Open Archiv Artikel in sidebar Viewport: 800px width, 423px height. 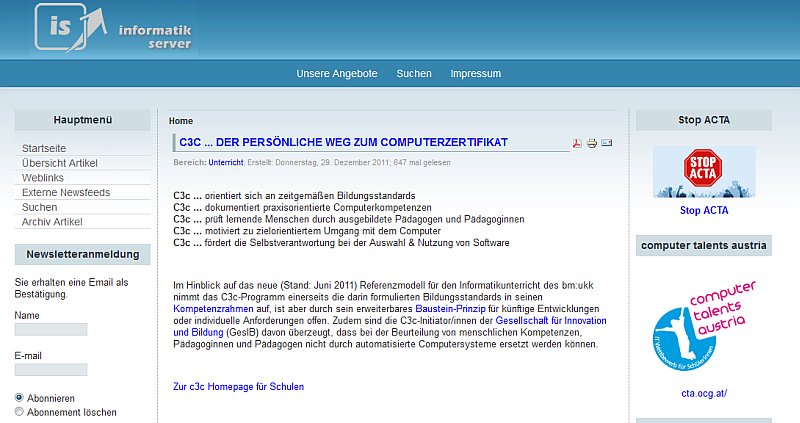[x=52, y=221]
